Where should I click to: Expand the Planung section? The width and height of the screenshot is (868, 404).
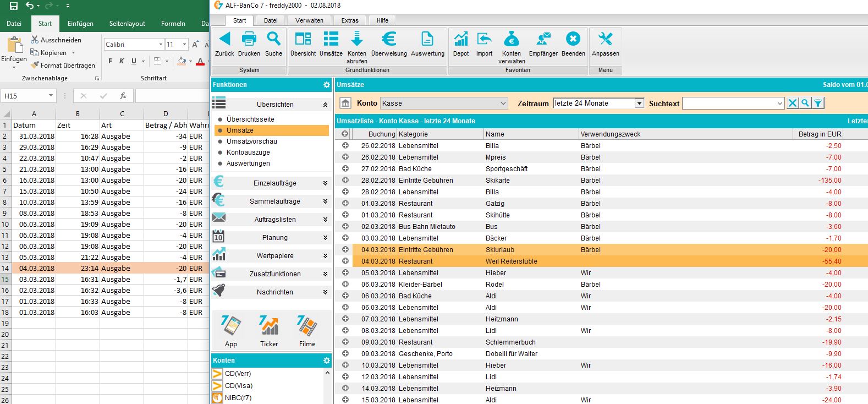(325, 238)
